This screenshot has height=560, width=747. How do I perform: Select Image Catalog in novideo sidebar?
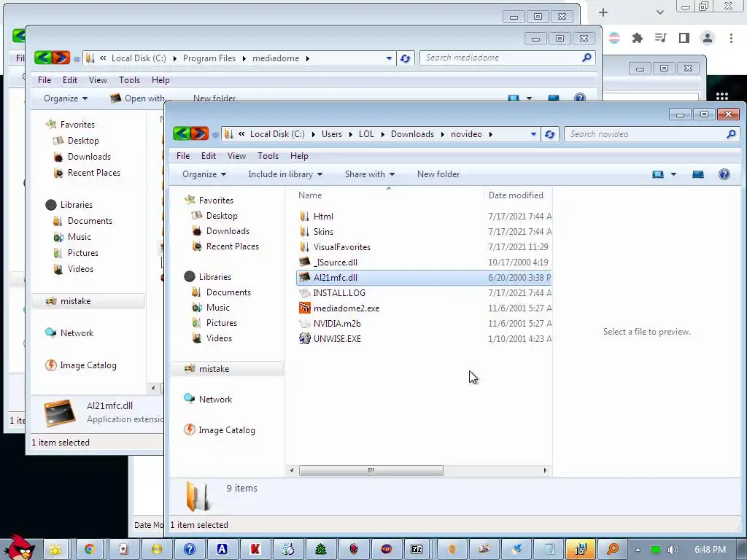(226, 430)
